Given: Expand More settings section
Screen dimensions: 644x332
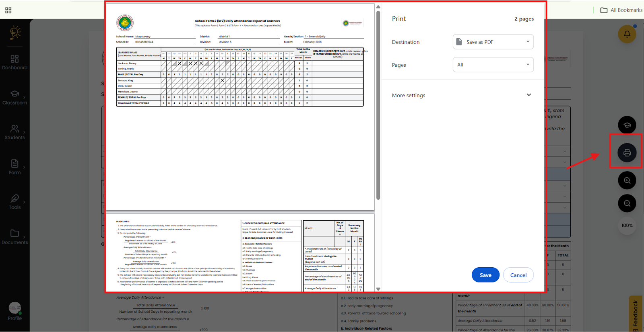Looking at the screenshot, I should pos(462,95).
